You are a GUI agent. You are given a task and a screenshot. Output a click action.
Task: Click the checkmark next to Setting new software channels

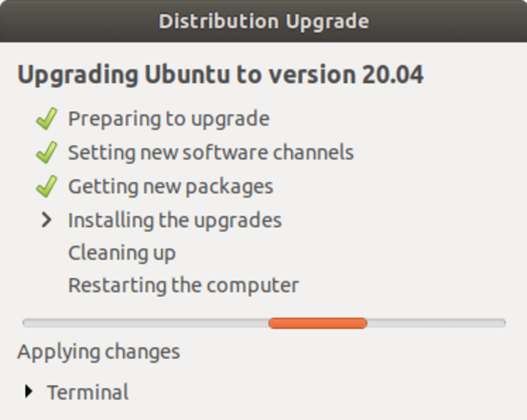click(47, 152)
